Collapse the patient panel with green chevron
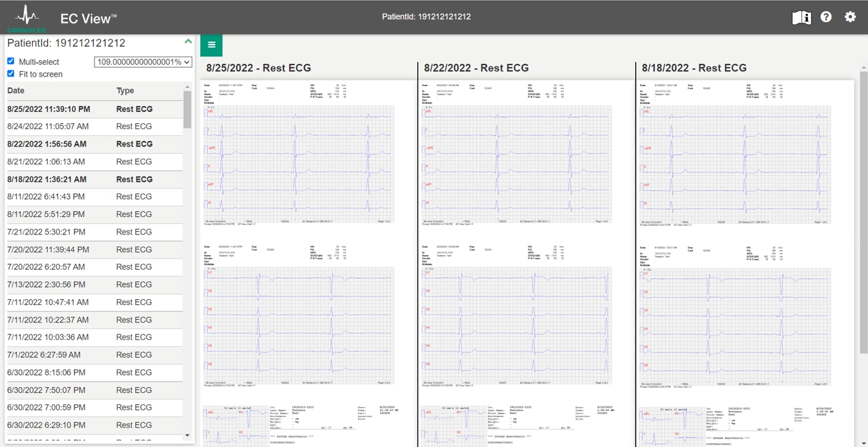 click(188, 42)
